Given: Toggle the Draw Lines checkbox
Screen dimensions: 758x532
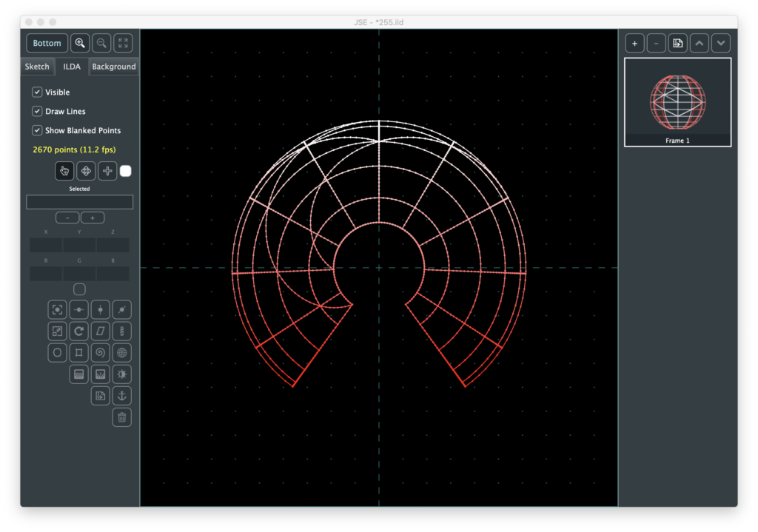Looking at the screenshot, I should coord(37,111).
